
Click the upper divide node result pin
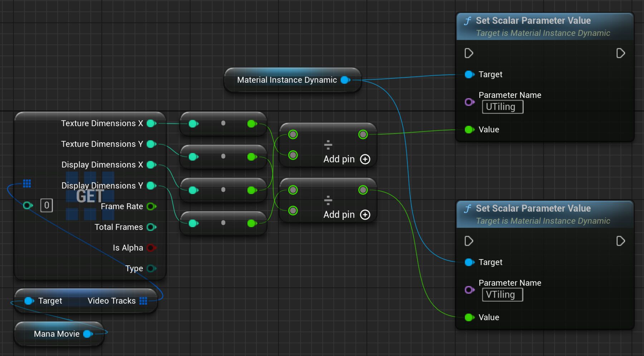(x=363, y=134)
